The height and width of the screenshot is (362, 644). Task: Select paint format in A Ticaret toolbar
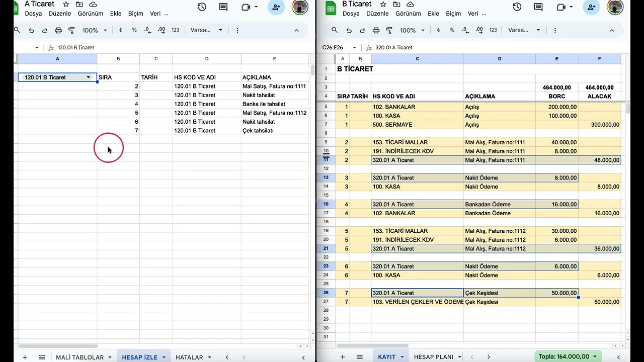click(71, 30)
